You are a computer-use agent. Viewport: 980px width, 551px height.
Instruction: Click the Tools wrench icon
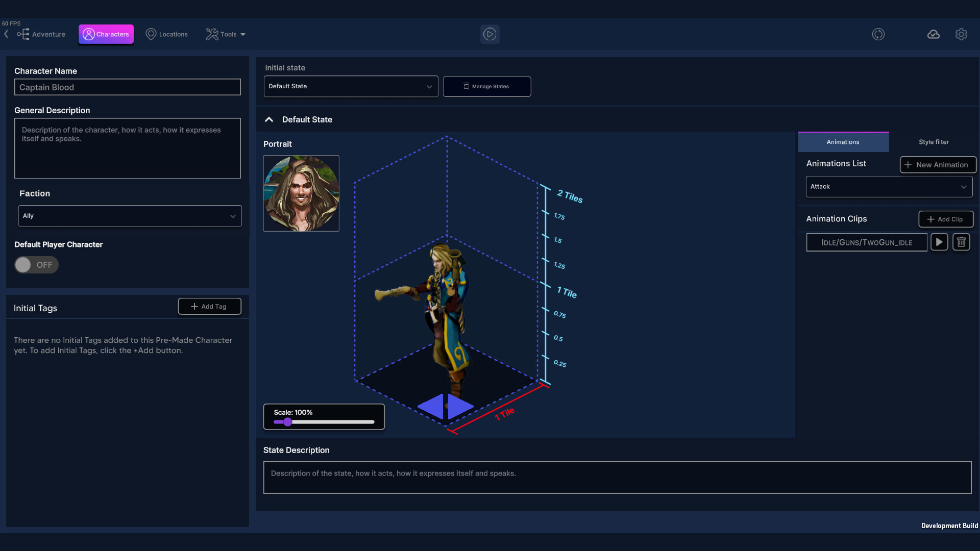coord(211,34)
